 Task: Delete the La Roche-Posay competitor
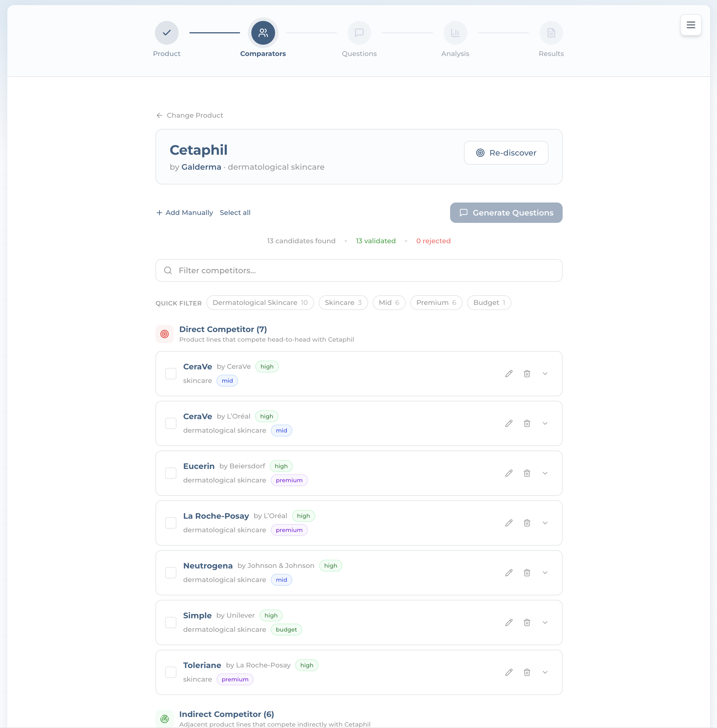pyautogui.click(x=527, y=523)
